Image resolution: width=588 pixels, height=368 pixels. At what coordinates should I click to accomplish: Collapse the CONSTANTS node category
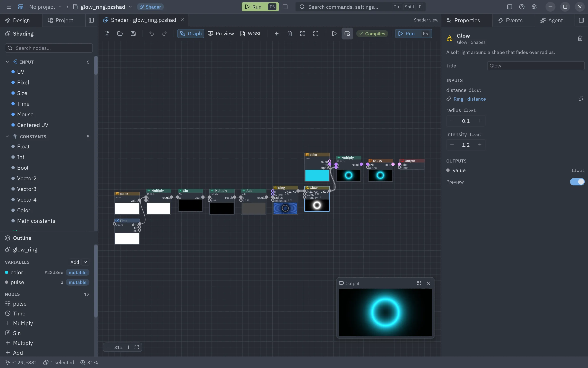click(7, 137)
